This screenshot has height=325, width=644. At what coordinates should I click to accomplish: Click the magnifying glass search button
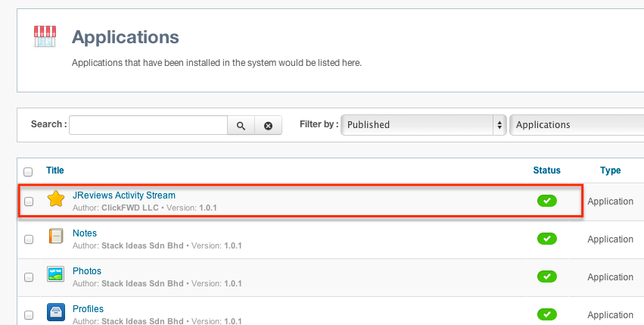click(x=241, y=126)
